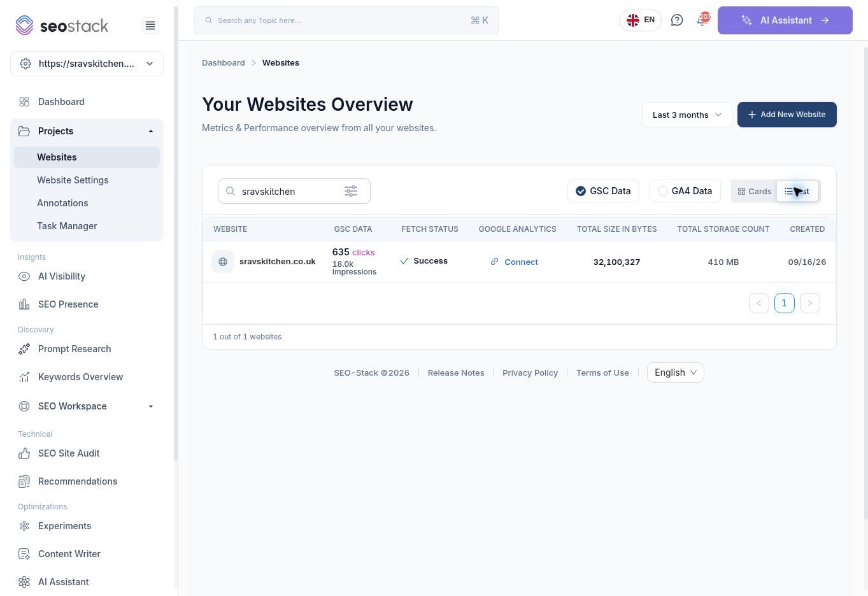Click the previous page arrow
The width and height of the screenshot is (868, 596).
pos(759,303)
